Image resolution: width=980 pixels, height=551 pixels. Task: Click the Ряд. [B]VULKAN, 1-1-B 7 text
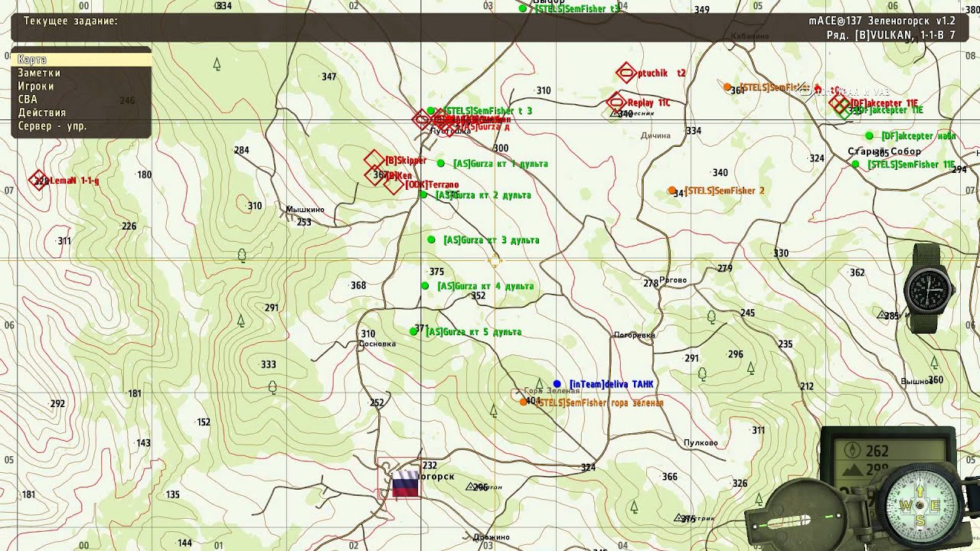[x=891, y=35]
